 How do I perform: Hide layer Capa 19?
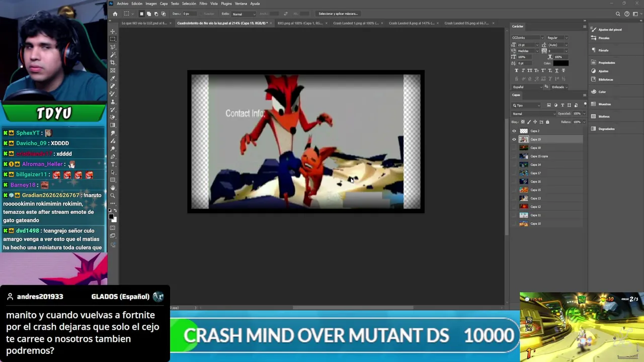point(514,139)
